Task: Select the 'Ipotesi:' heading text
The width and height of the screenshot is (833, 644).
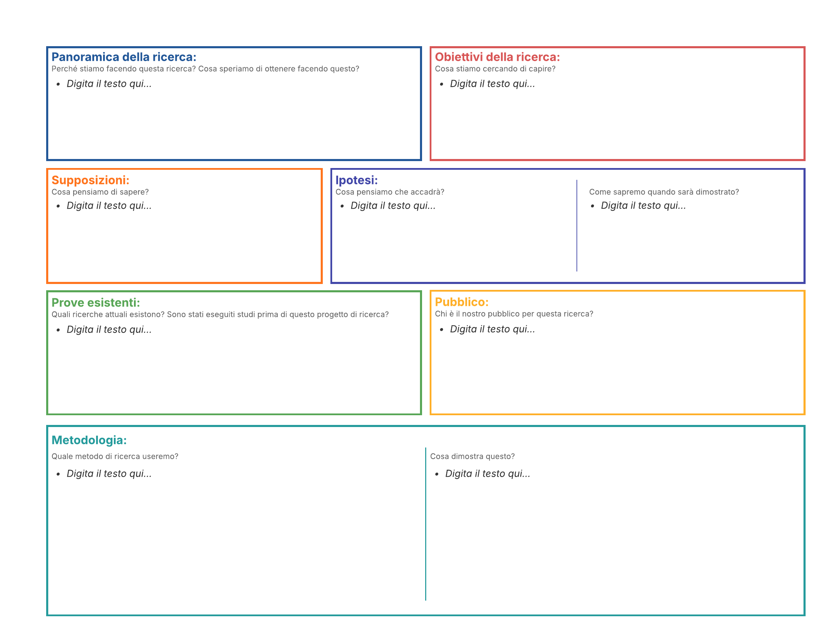Action: 356,180
